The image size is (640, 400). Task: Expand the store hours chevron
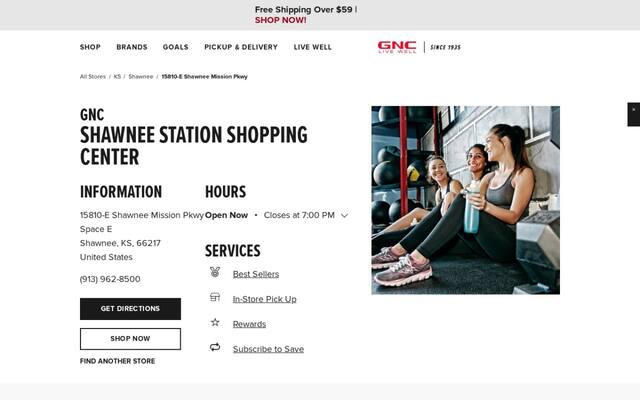(x=344, y=216)
